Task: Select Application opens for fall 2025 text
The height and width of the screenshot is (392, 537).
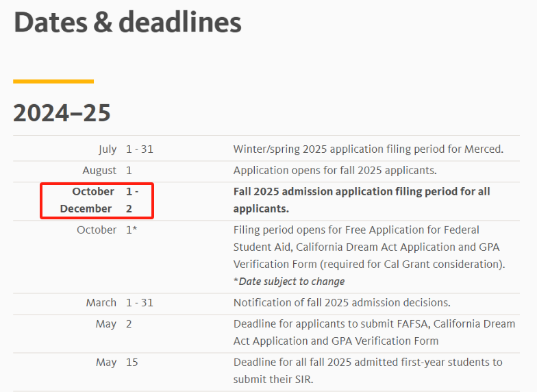Action: coord(335,170)
